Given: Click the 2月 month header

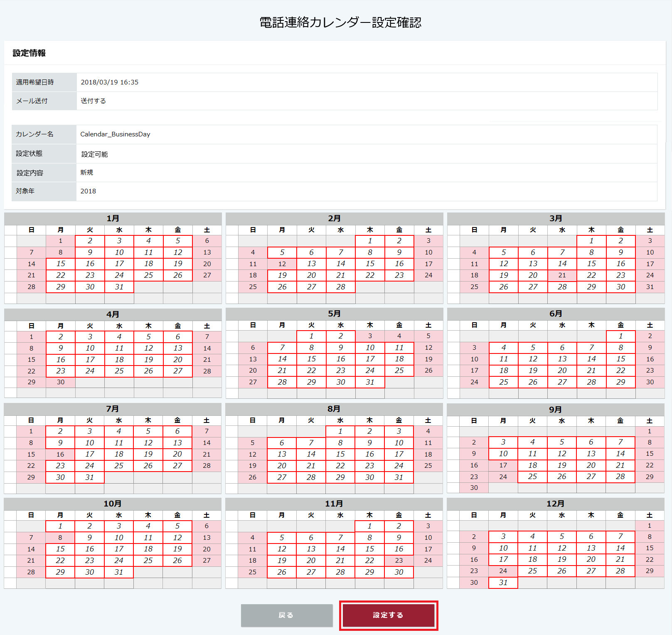Looking at the screenshot, I should point(335,218).
